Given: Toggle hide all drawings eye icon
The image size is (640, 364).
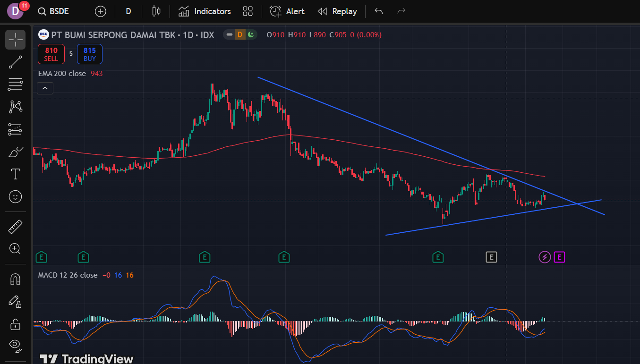Looking at the screenshot, I should click(x=15, y=346).
